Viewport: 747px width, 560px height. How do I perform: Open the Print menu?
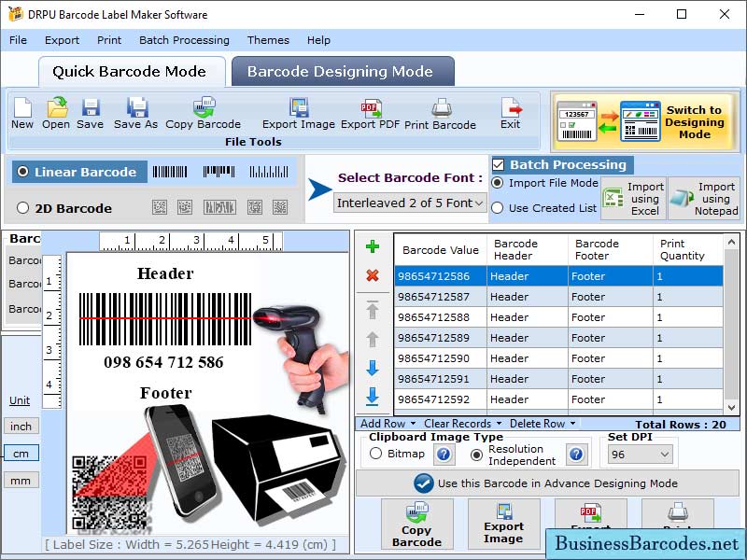pyautogui.click(x=109, y=40)
